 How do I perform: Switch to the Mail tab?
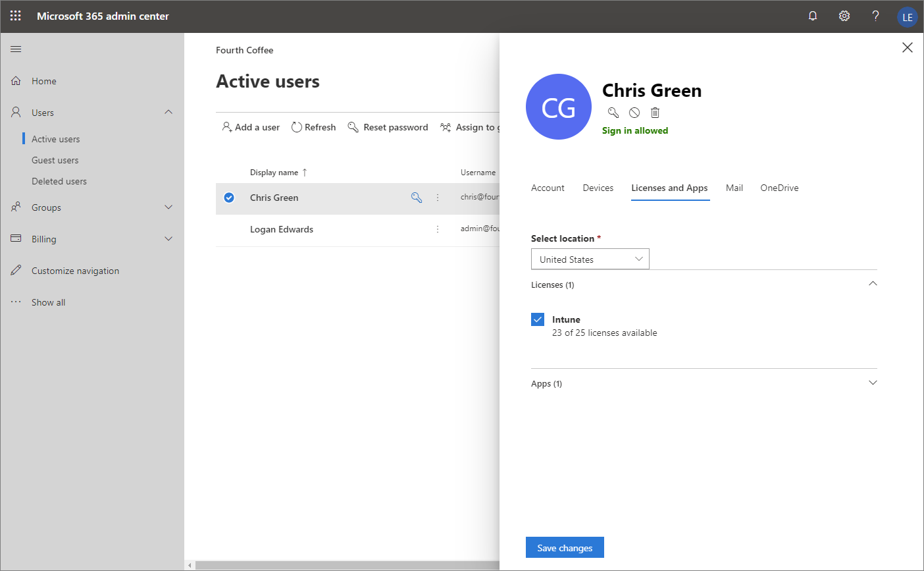click(x=734, y=188)
